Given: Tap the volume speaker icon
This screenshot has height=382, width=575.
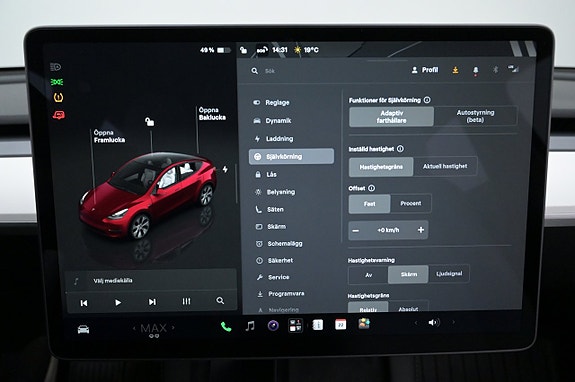Looking at the screenshot, I should tap(434, 323).
